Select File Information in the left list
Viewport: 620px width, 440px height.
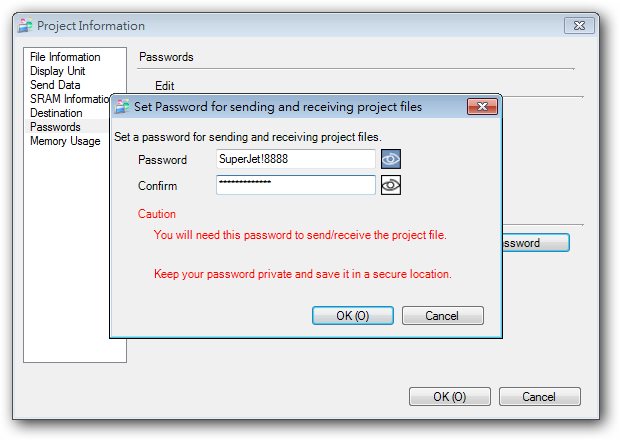[x=65, y=58]
